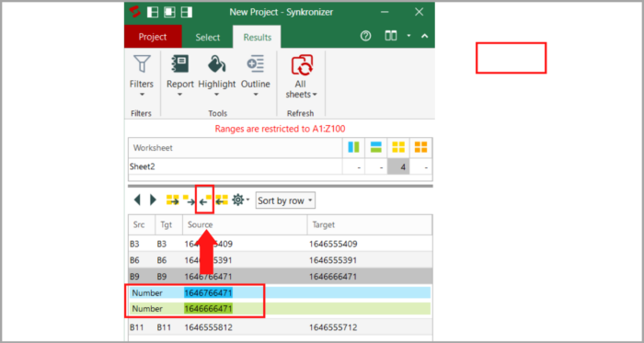Click the first yellow transfer-to-target icon
This screenshot has height=343, width=644.
pos(173,200)
